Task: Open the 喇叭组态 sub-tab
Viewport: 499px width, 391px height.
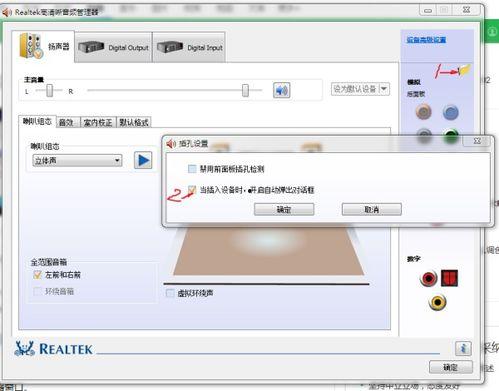Action: pos(37,121)
